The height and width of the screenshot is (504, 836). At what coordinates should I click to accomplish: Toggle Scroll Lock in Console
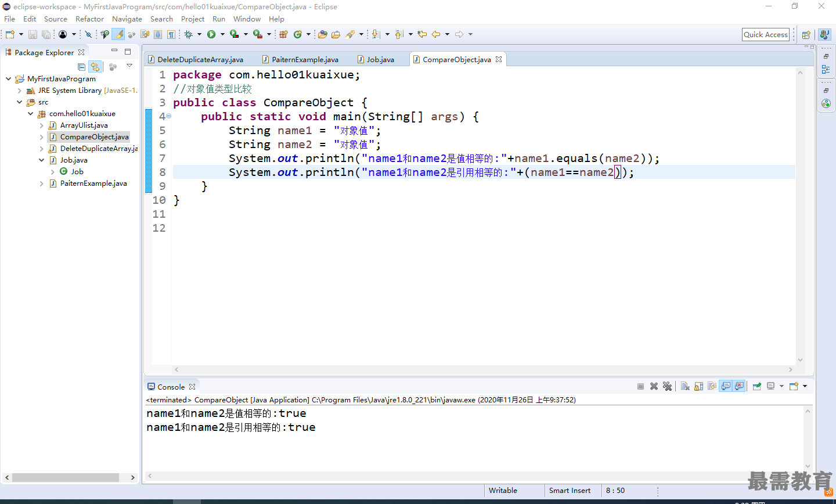pos(698,386)
